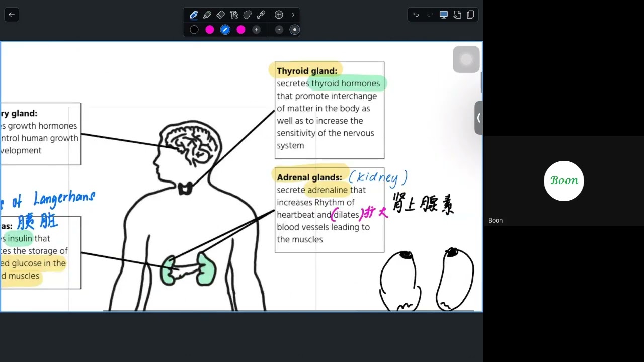Choose the active blue pen color
Screen dimensions: 644x362
point(225,30)
